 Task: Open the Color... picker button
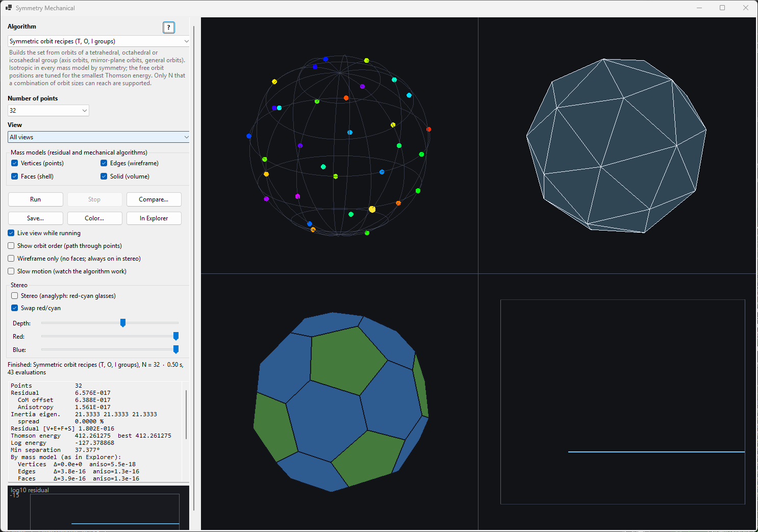(94, 218)
